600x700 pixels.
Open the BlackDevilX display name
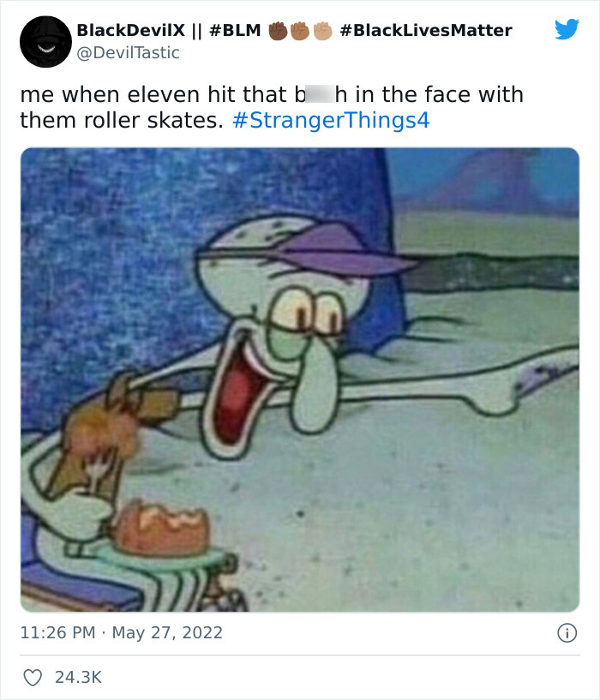[x=130, y=30]
